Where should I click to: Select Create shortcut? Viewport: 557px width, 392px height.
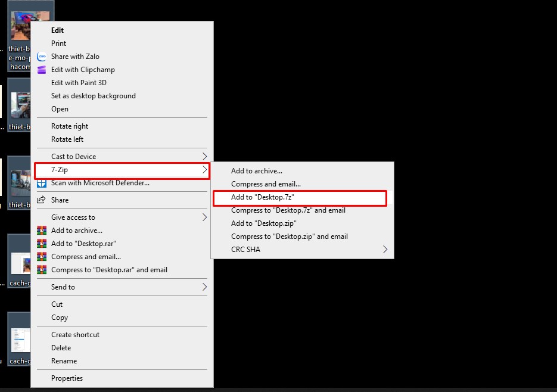(x=122, y=335)
